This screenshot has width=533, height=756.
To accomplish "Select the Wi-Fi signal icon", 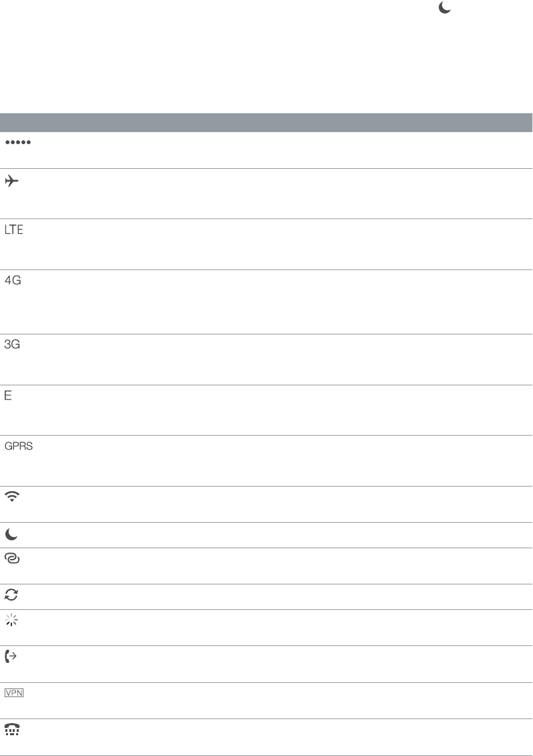I will 13,498.
